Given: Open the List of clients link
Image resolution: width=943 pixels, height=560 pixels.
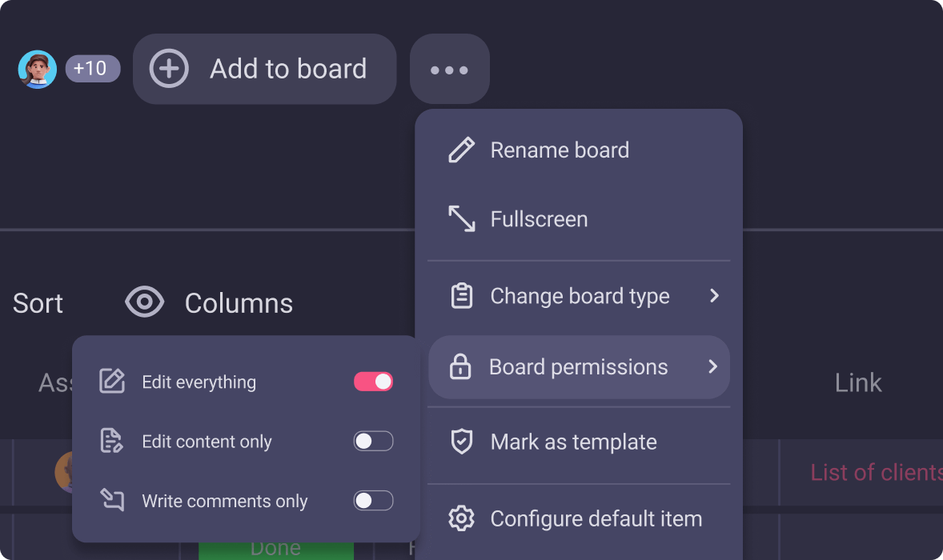Looking at the screenshot, I should [x=876, y=473].
